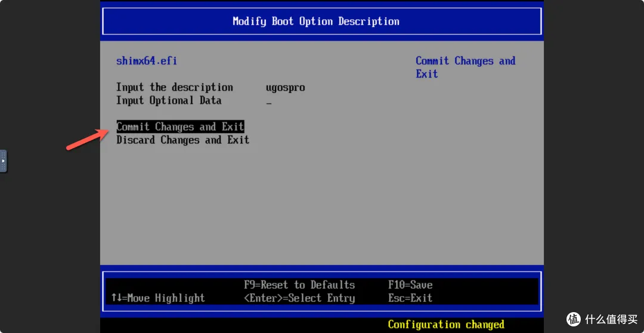
Task: Click the Move Highlight hint text
Action: (165, 298)
